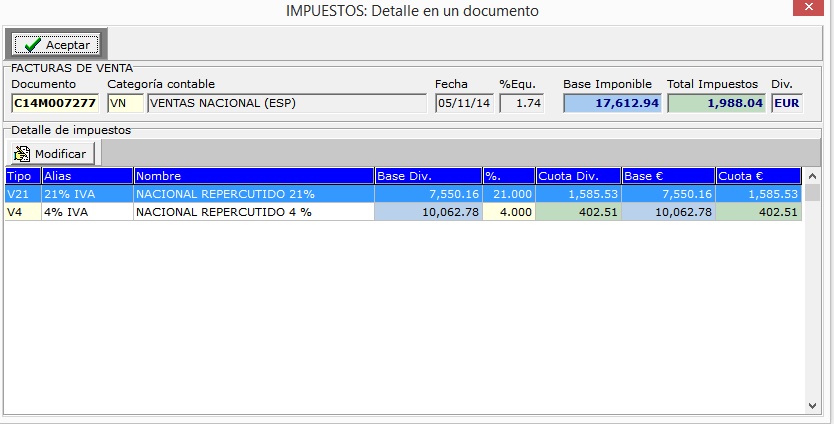This screenshot has height=424, width=834.
Task: Click the Fecha field 05/11/14
Action: pos(463,103)
